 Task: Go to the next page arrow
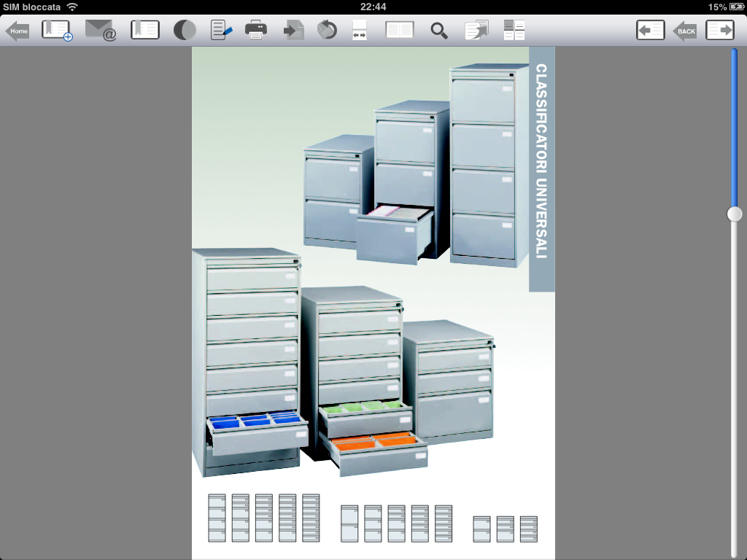click(720, 31)
